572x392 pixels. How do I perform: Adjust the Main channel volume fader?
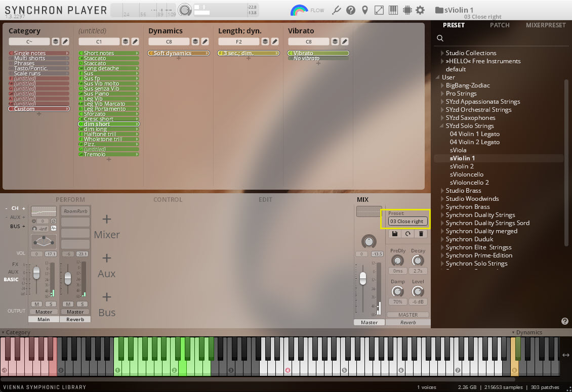(x=36, y=273)
